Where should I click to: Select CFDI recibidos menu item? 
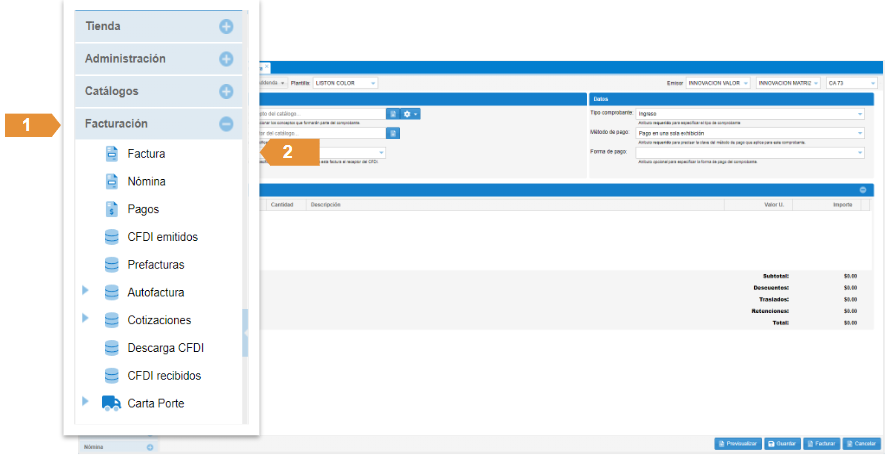coord(164,376)
